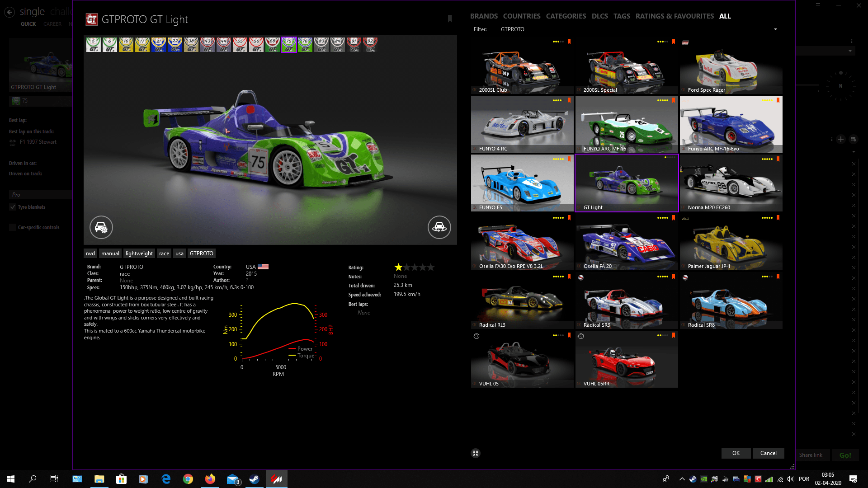This screenshot has width=868, height=488.
Task: Open the car showroom view icon
Action: [439, 227]
